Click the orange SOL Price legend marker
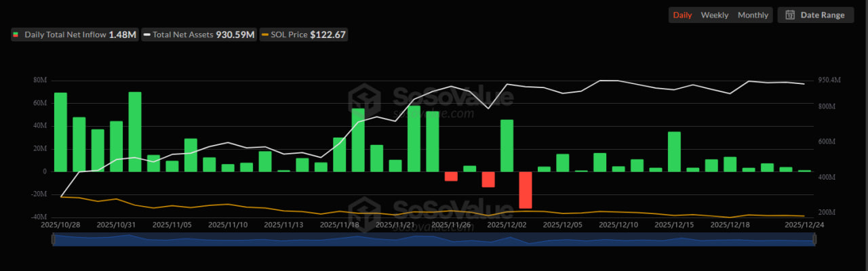 coord(265,35)
